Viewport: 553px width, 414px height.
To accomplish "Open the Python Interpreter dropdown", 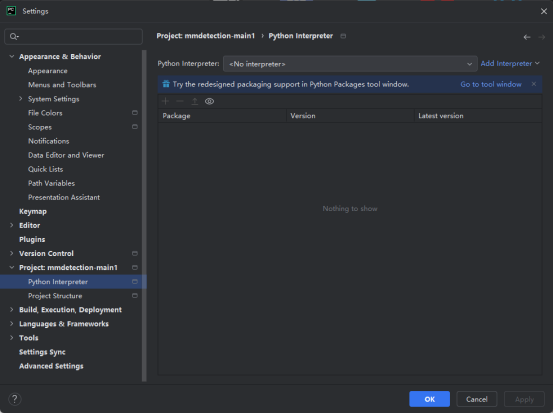I will (350, 64).
